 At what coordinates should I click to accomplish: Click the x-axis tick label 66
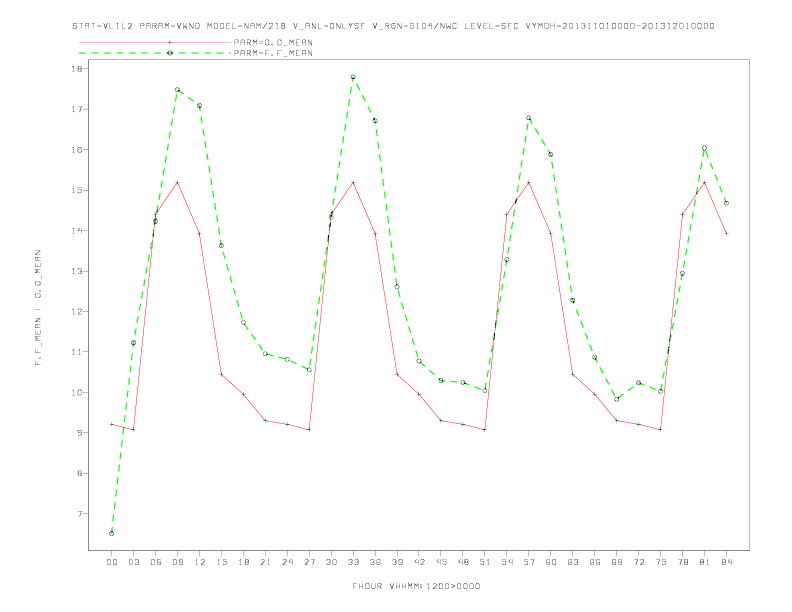pyautogui.click(x=595, y=562)
